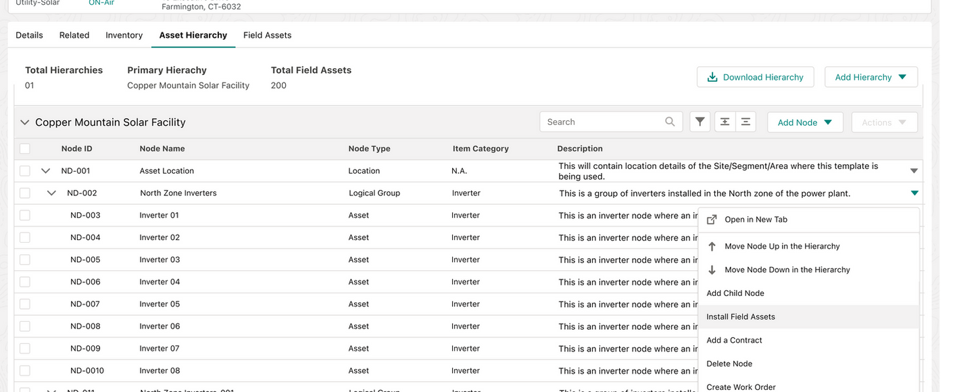Select the ND-007 Inverter 05 row checkbox
The width and height of the screenshot is (980, 392).
click(25, 304)
